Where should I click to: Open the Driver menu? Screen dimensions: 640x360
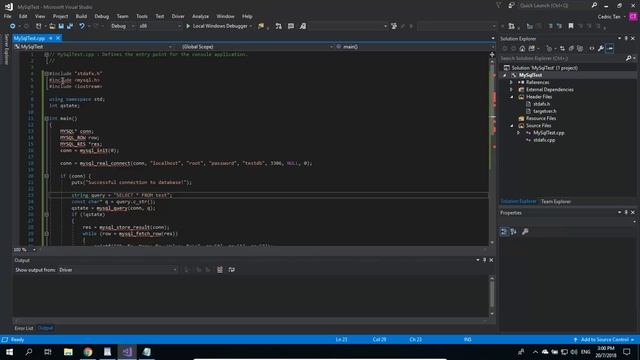tap(178, 16)
